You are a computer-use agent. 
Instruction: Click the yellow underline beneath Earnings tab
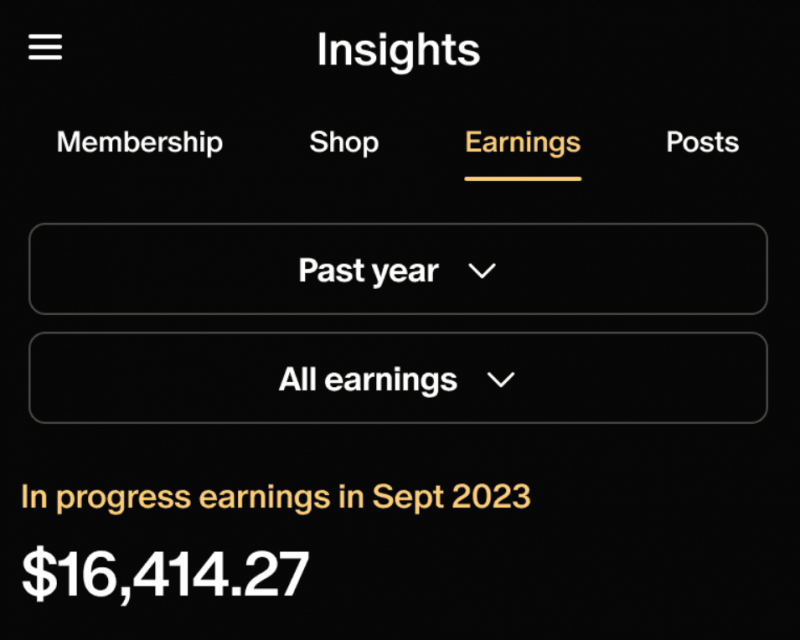522,178
